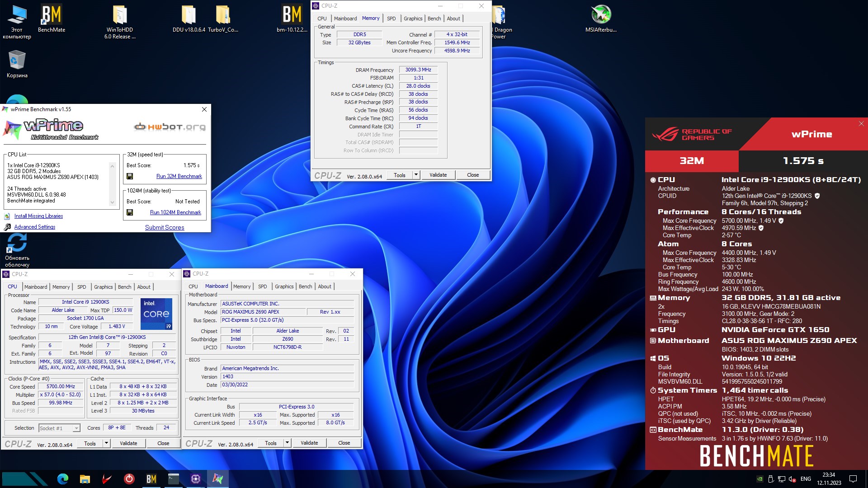Viewport: 868px width, 488px height.
Task: Open the red power-button app in taskbar
Action: pos(129,479)
